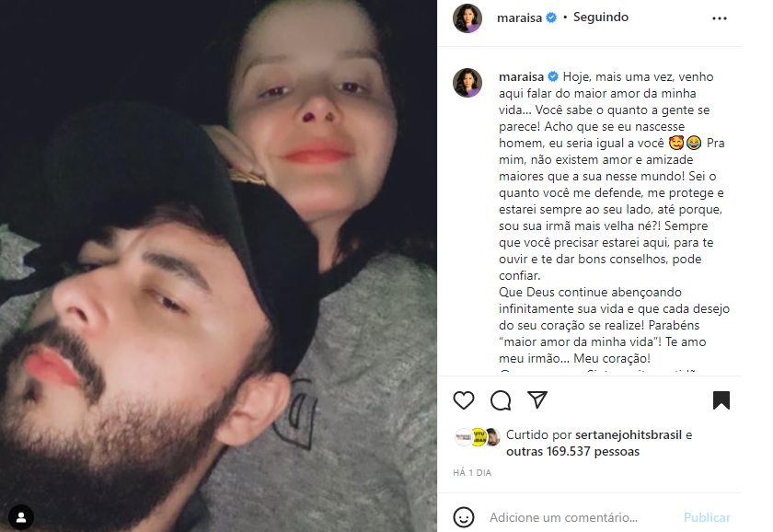Open maraisa username link in caption

(x=521, y=77)
